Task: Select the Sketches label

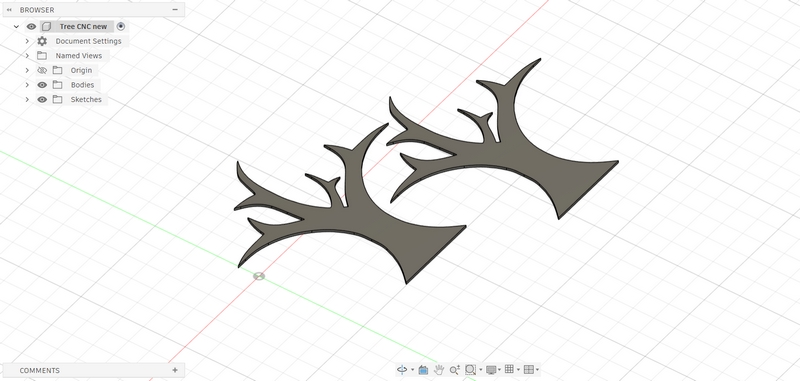Action: [x=86, y=99]
